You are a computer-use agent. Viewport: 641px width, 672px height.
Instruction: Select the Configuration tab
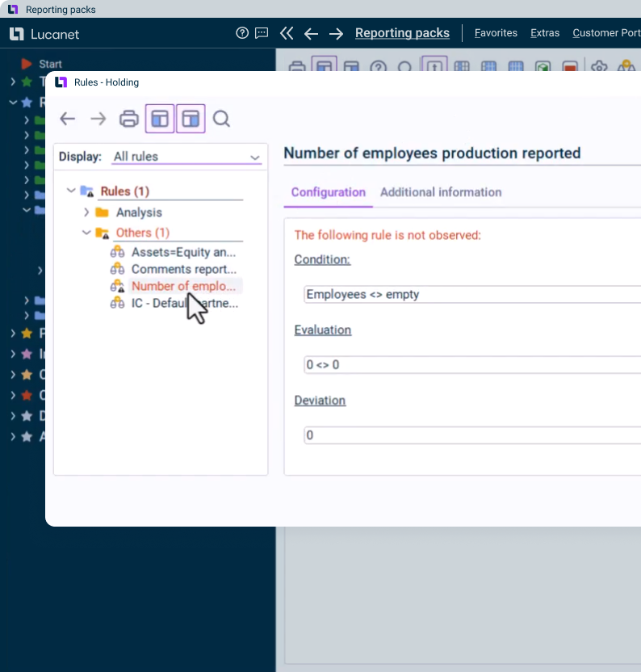[328, 192]
